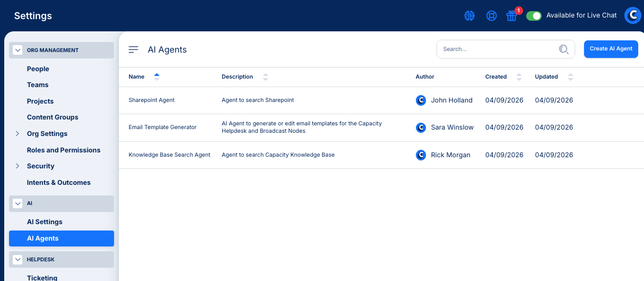
Task: Open Roles and Permissions settings
Action: click(x=64, y=150)
